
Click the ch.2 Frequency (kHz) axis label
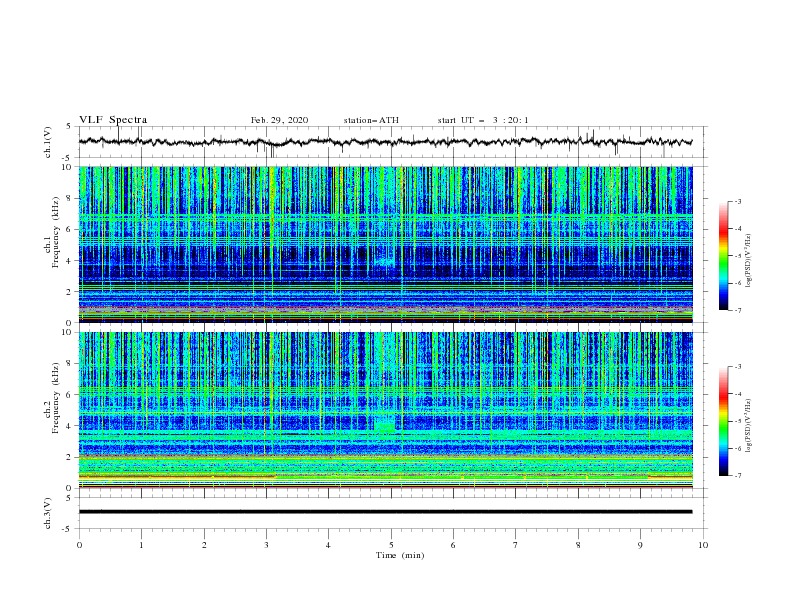[52, 398]
